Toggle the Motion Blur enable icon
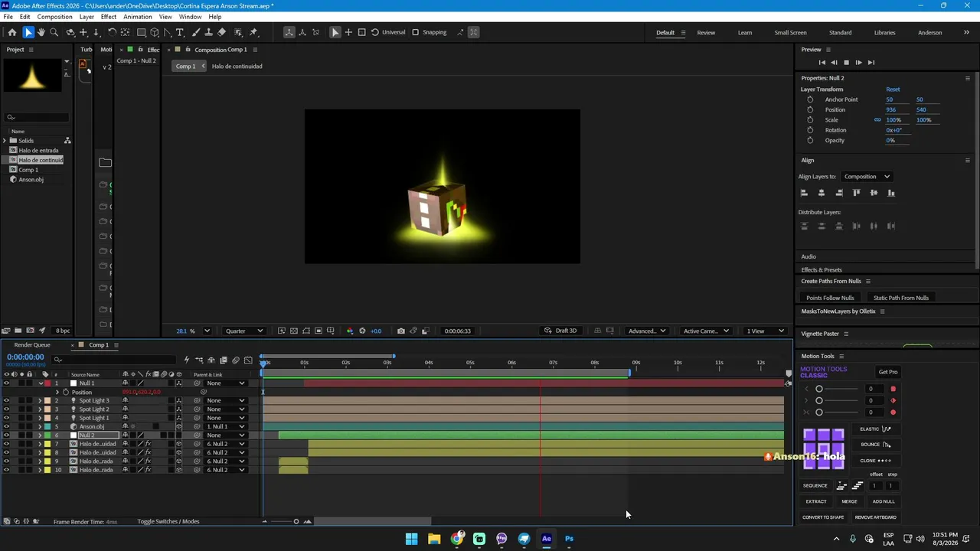This screenshot has height=551, width=980. click(236, 360)
